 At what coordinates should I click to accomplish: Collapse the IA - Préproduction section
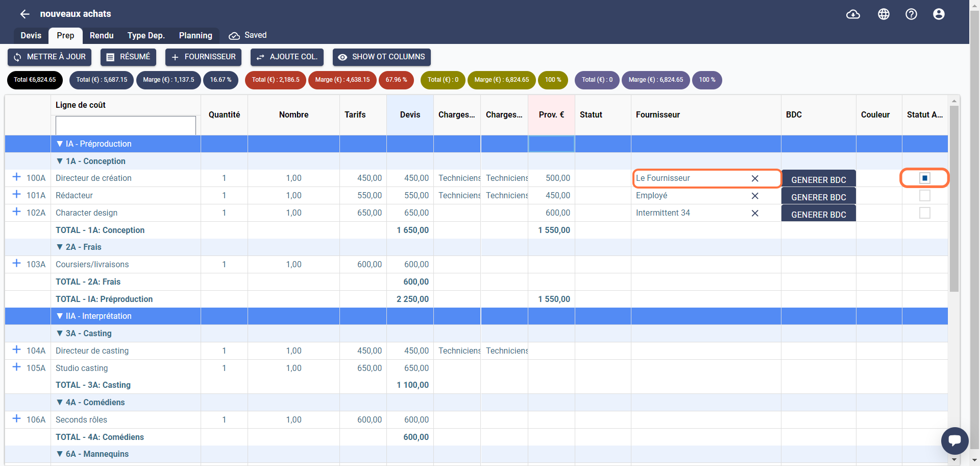(60, 144)
